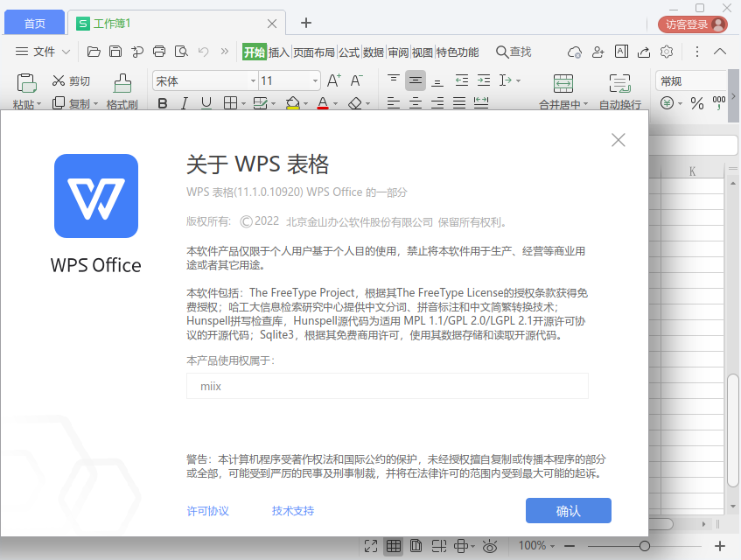This screenshot has width=741, height=560.
Task: Open the Print icon in quick access toolbar
Action: (x=158, y=52)
